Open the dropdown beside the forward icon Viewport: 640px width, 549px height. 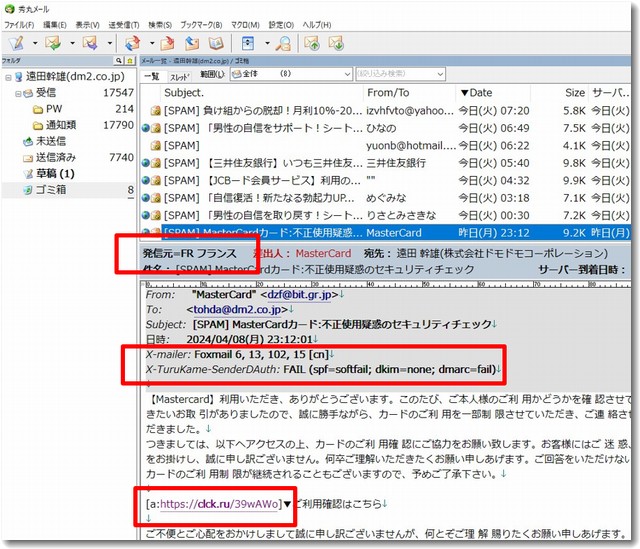[110, 43]
